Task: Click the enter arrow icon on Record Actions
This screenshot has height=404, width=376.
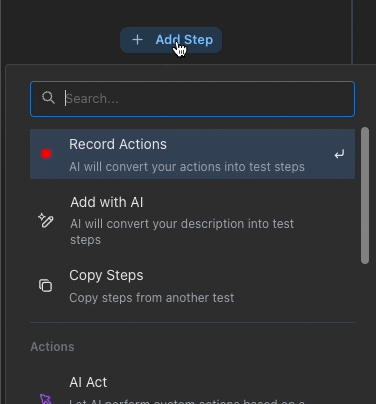Action: tap(339, 154)
